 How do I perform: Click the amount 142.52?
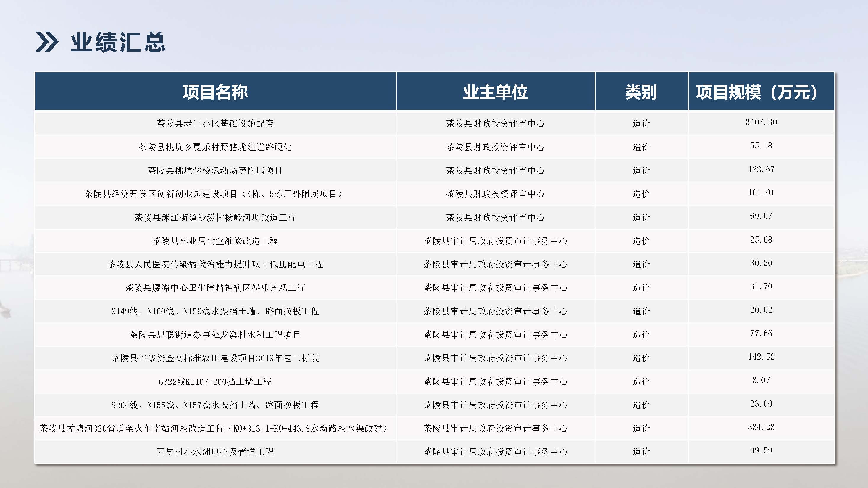tap(761, 357)
